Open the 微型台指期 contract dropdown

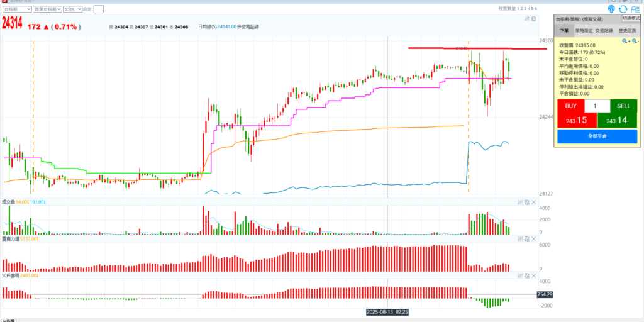(48, 9)
